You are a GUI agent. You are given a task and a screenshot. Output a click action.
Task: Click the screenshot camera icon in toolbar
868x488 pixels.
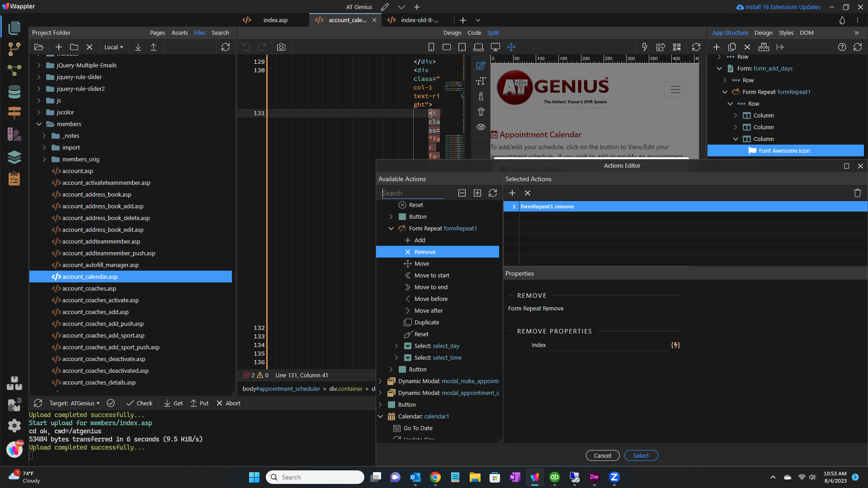point(281,47)
